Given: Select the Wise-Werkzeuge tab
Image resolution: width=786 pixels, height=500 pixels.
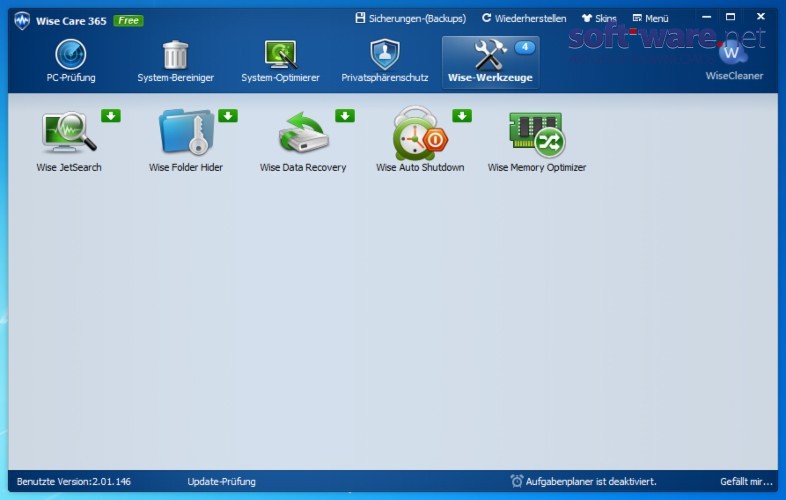Looking at the screenshot, I should (490, 62).
